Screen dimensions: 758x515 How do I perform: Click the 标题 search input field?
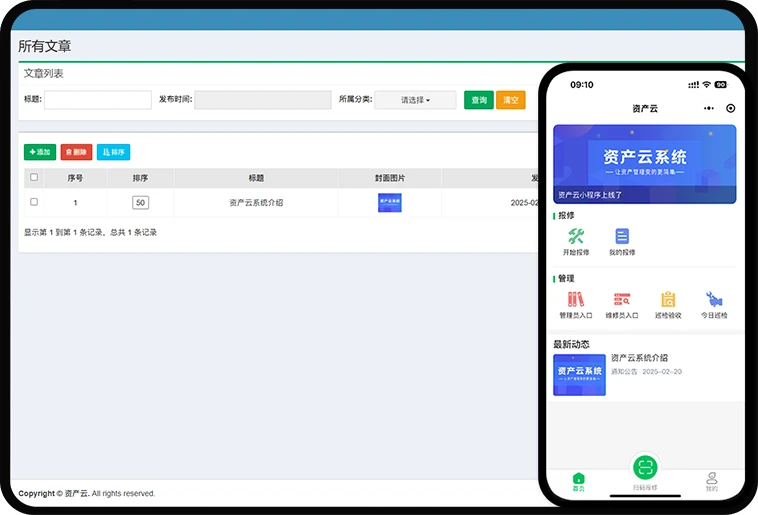coord(98,100)
